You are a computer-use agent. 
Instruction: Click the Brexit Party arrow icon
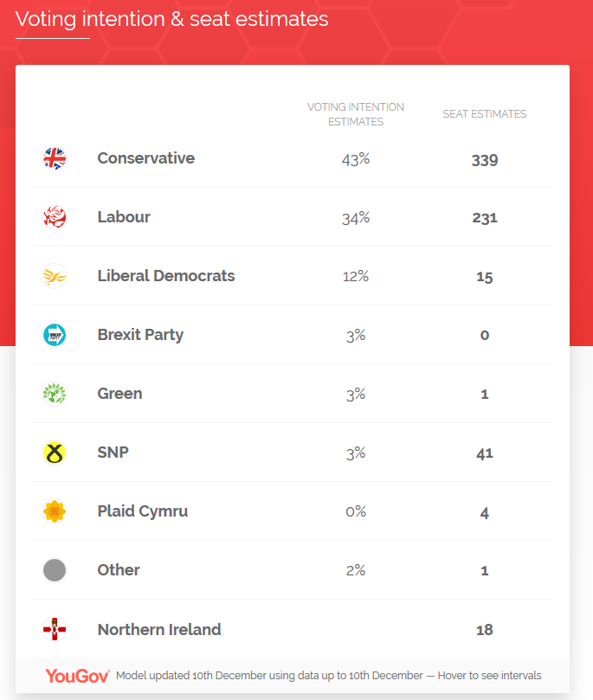(55, 335)
